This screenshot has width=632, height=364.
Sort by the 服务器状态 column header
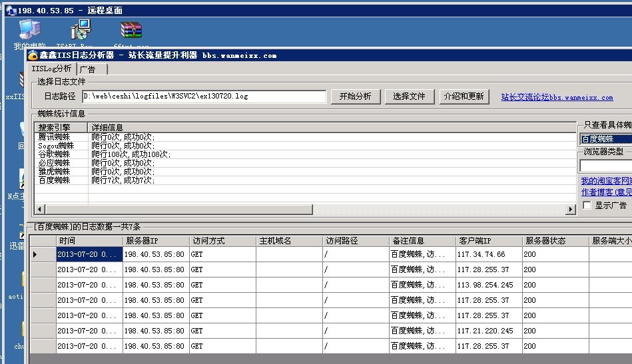[x=555, y=241]
